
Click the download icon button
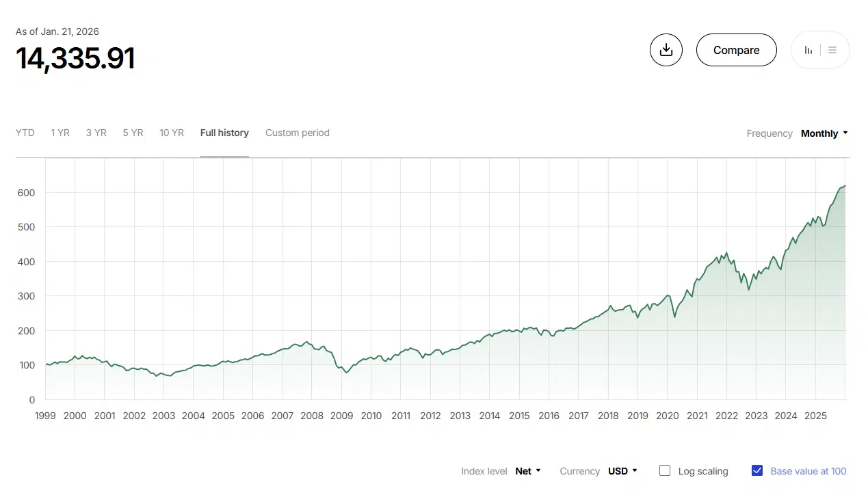(x=666, y=50)
